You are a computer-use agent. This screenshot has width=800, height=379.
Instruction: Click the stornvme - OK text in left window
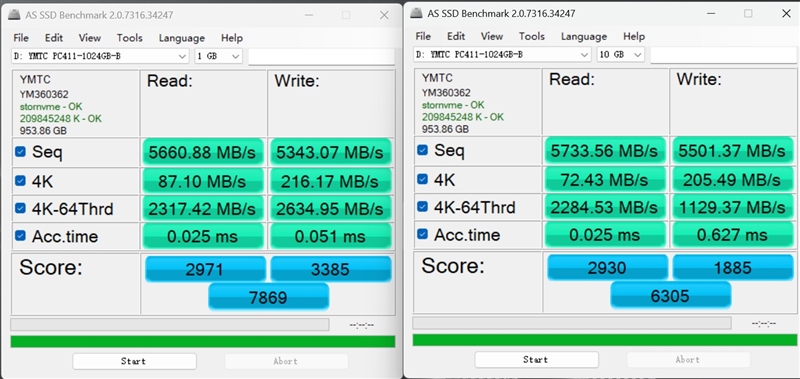tap(51, 107)
